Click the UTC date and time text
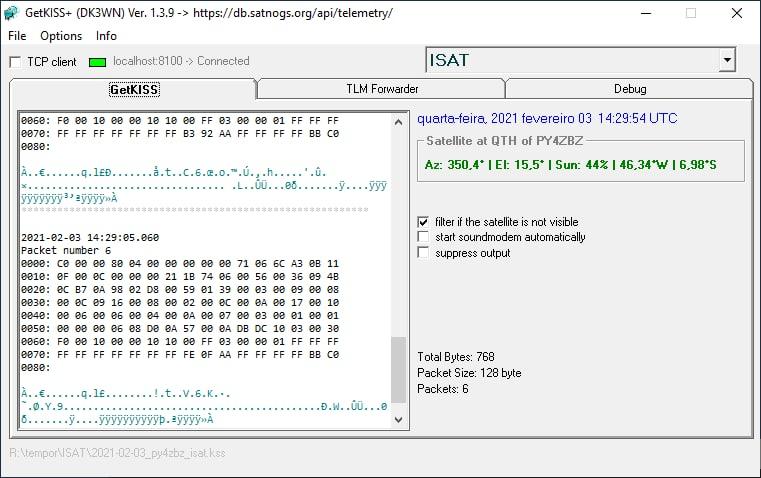 tap(547, 118)
